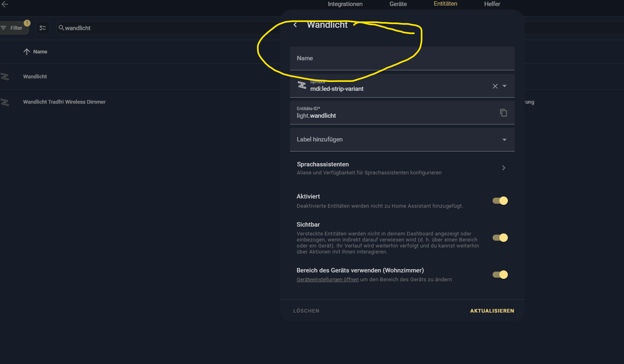Click the search magnifier icon

coord(61,28)
